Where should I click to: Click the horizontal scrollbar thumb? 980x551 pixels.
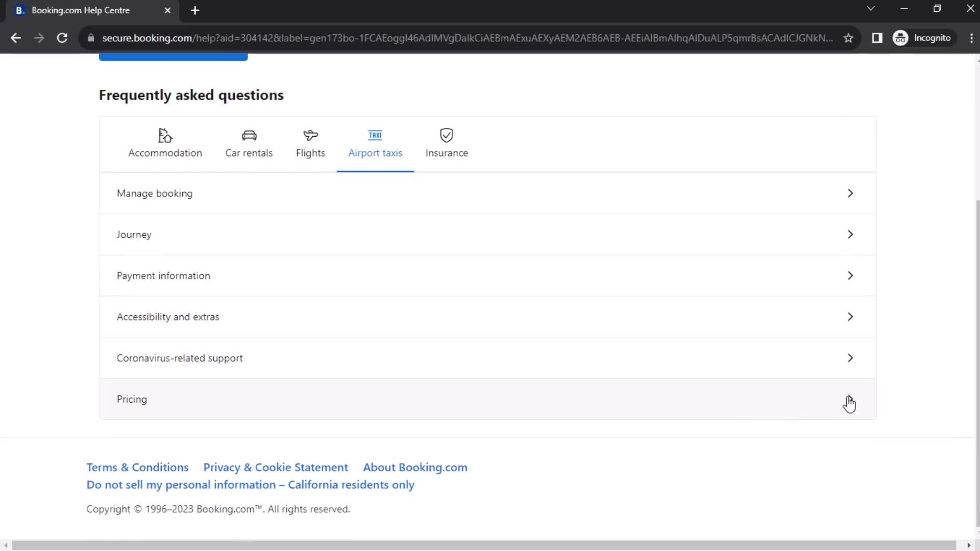point(484,545)
